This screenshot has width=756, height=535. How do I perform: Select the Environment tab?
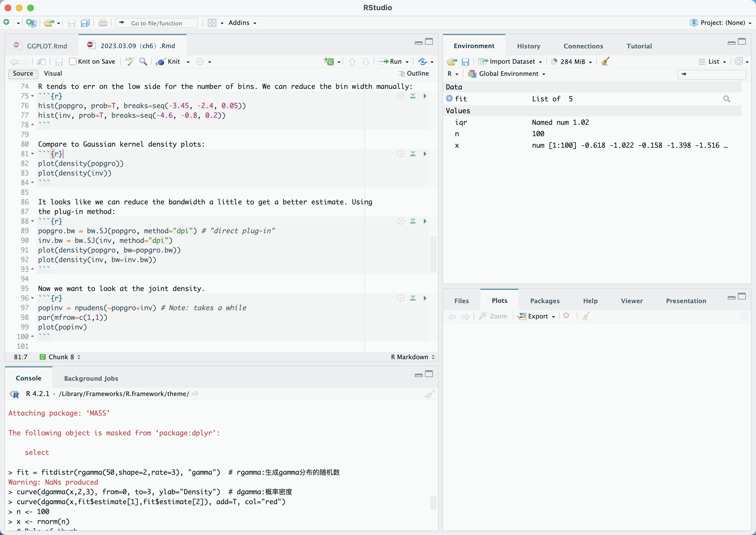(x=474, y=45)
